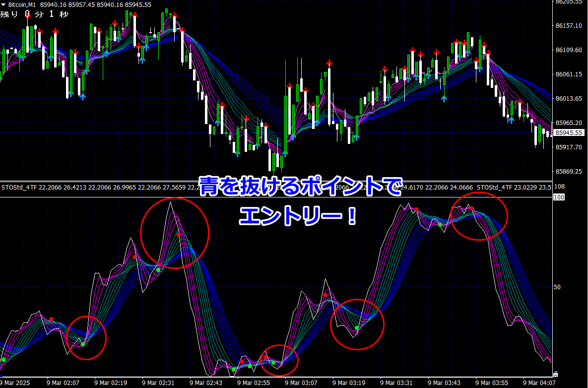
Task: Click the 9 Mar 02:43 time label
Action: pyautogui.click(x=206, y=383)
